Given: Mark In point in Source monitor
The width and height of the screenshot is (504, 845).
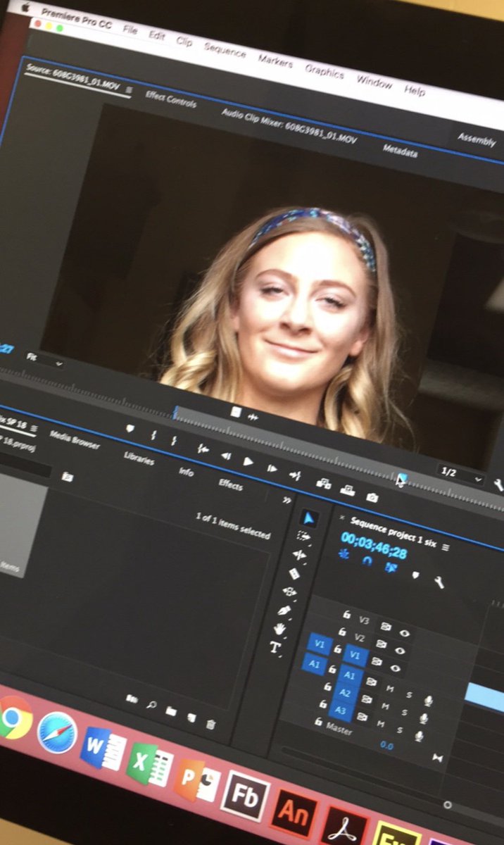Looking at the screenshot, I should (x=153, y=435).
